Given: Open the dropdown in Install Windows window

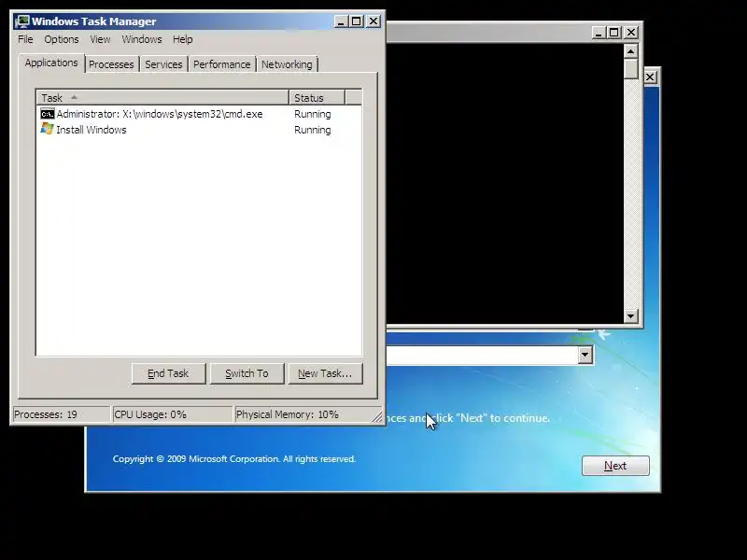Looking at the screenshot, I should [x=585, y=355].
